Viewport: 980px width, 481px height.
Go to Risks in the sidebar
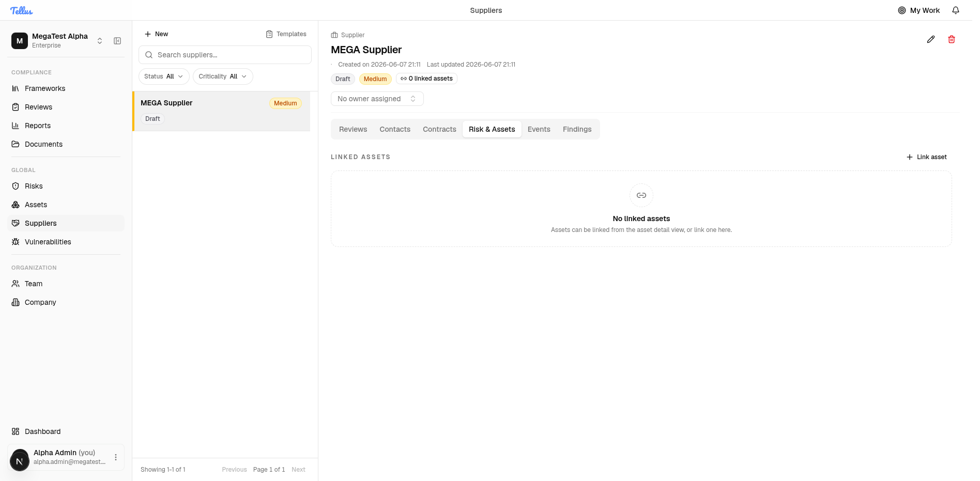(x=66, y=186)
